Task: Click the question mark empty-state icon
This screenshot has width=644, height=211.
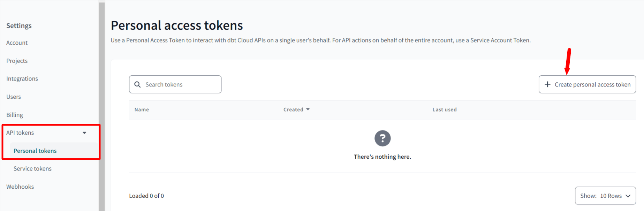Action: coord(382,138)
